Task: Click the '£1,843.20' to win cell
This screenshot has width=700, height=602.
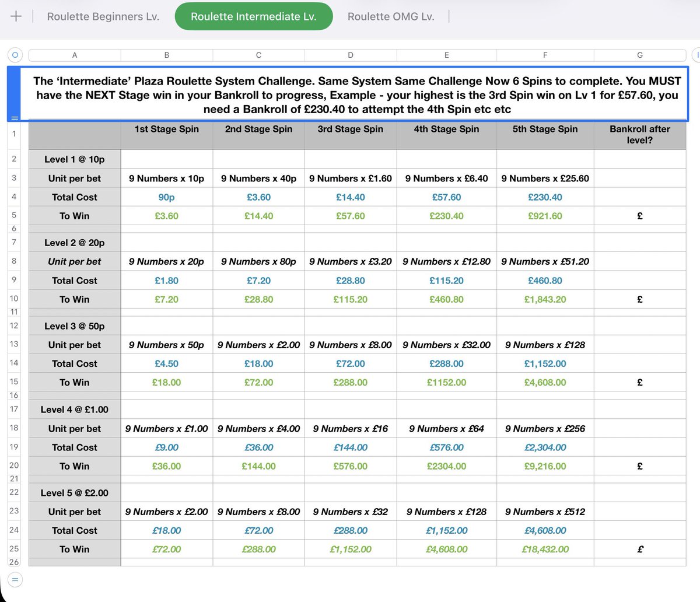Action: click(x=545, y=299)
